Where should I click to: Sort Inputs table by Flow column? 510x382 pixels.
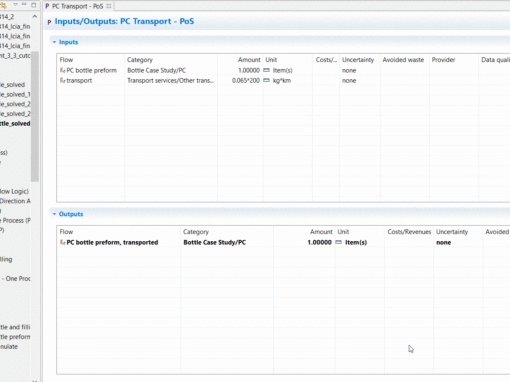(x=66, y=60)
